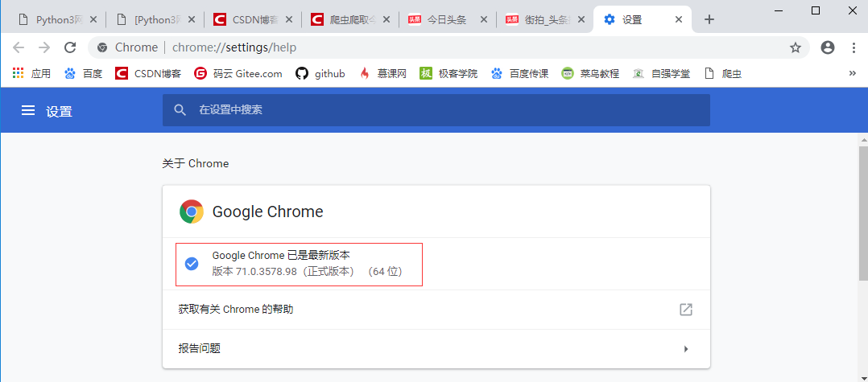Go forward with the forward arrow
This screenshot has height=382, width=868.
pos(44,47)
